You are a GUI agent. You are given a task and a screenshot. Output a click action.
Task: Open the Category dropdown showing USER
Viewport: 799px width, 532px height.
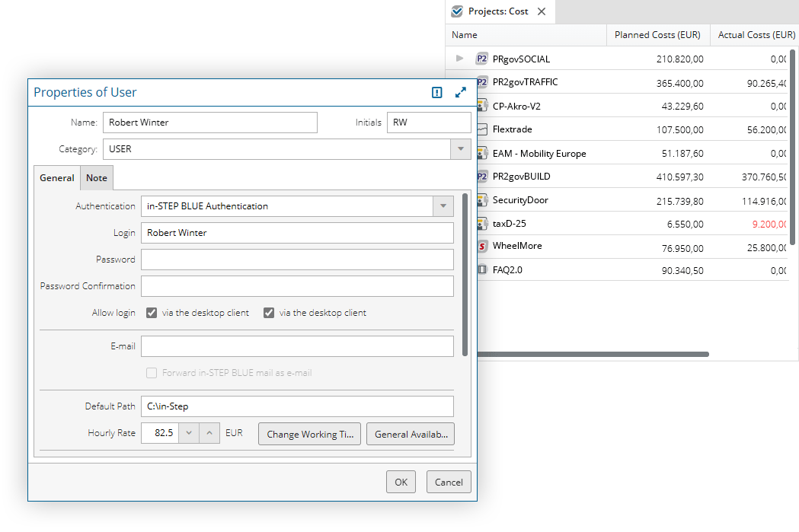(x=460, y=149)
